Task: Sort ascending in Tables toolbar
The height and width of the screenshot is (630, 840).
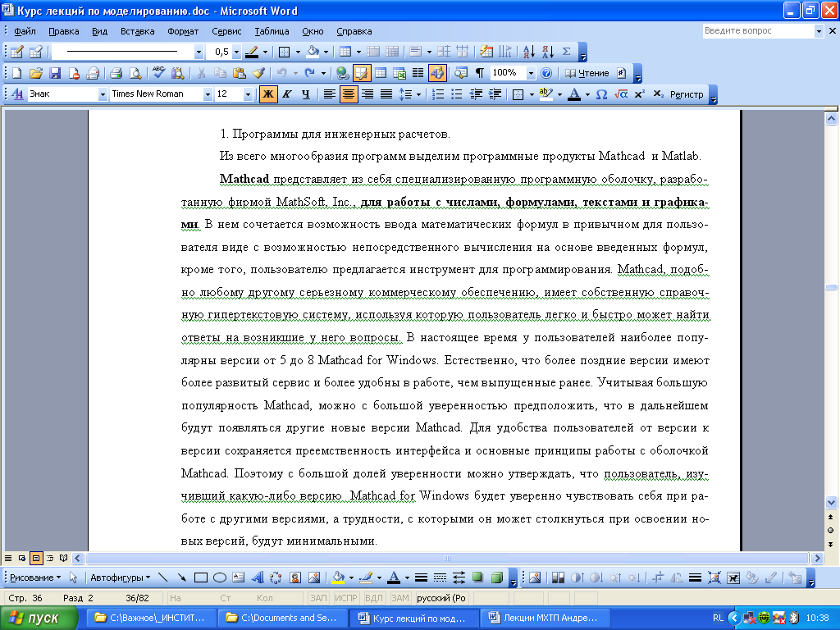Action: (x=529, y=52)
